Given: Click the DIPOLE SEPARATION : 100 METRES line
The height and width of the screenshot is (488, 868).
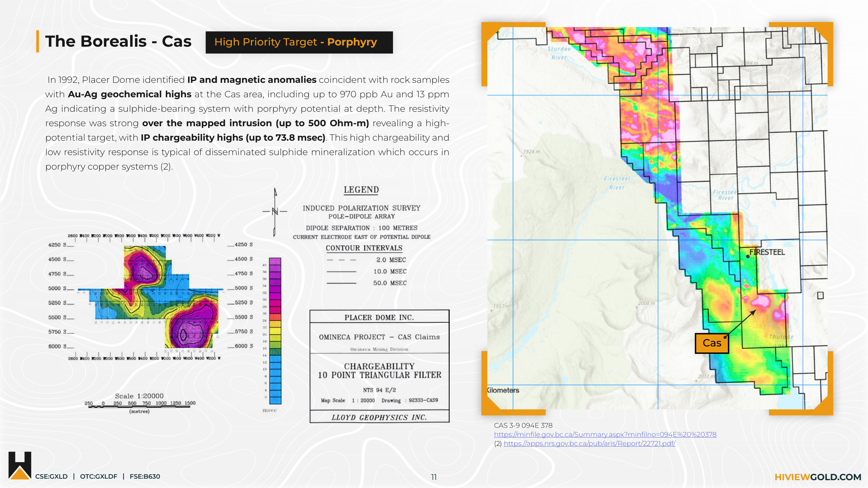Looking at the screenshot, I should (362, 228).
